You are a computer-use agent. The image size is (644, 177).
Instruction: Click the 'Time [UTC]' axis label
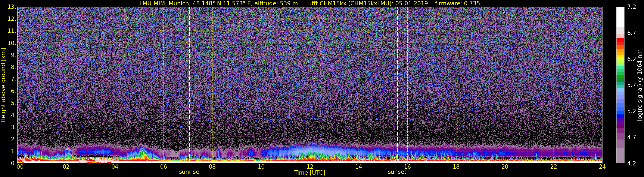(310, 172)
